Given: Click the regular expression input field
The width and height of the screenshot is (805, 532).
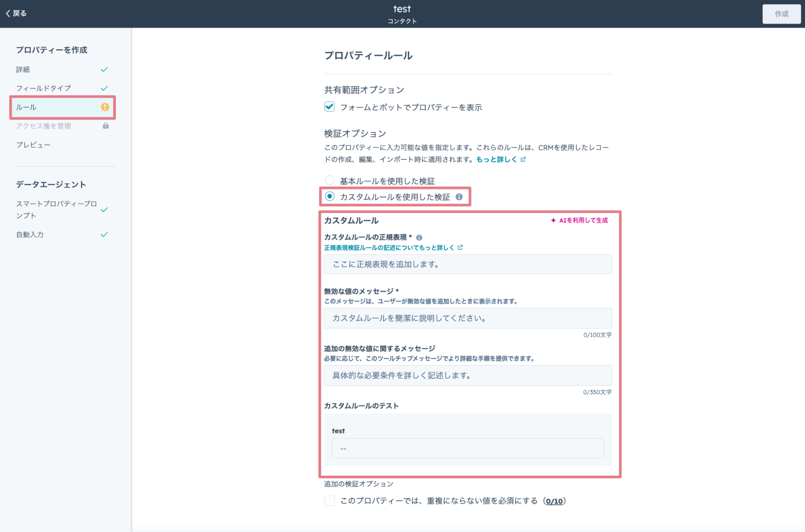Looking at the screenshot, I should tap(468, 264).
